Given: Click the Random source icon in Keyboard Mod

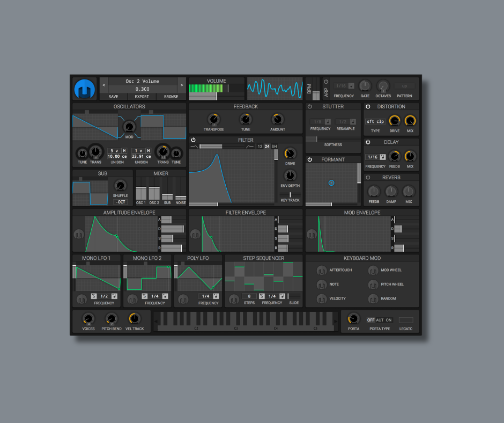Looking at the screenshot, I should tap(374, 299).
